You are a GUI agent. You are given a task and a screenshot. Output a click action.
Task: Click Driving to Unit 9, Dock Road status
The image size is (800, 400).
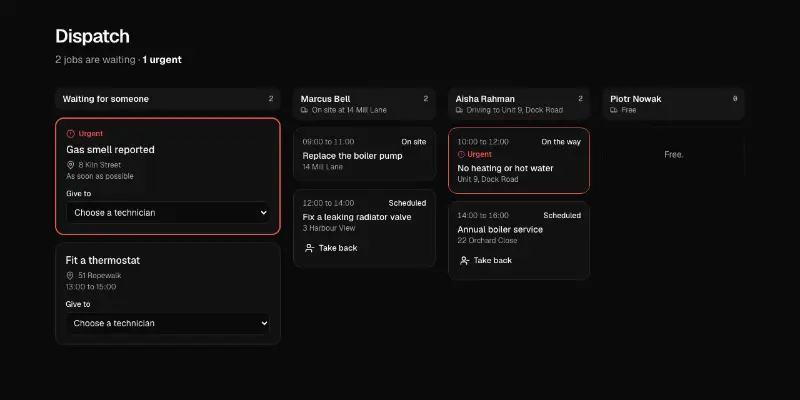(515, 110)
